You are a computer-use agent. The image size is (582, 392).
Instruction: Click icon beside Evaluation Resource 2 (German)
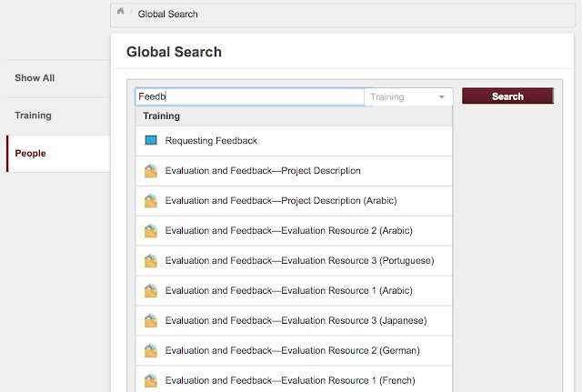point(151,351)
